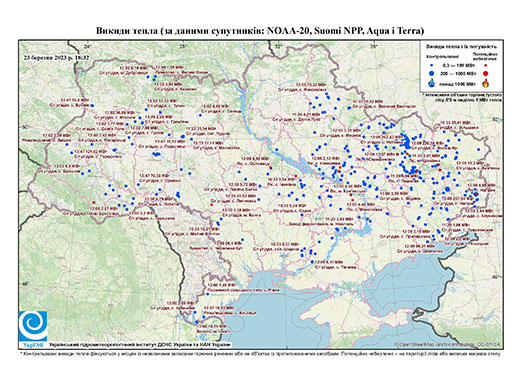Viewport: 520px width, 368px height.
Task: Click the large red circle legend icon
Action: (486, 73)
